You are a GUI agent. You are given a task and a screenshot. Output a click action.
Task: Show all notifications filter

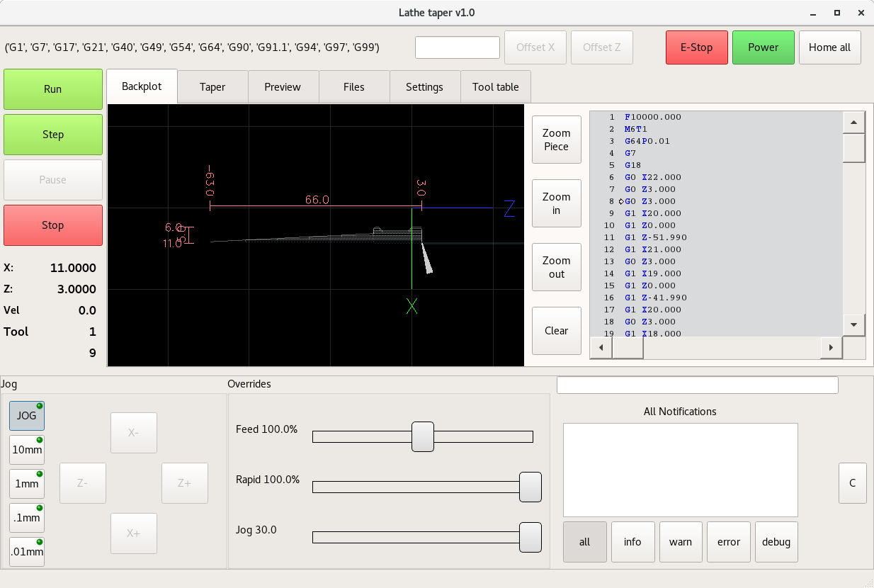click(x=585, y=542)
